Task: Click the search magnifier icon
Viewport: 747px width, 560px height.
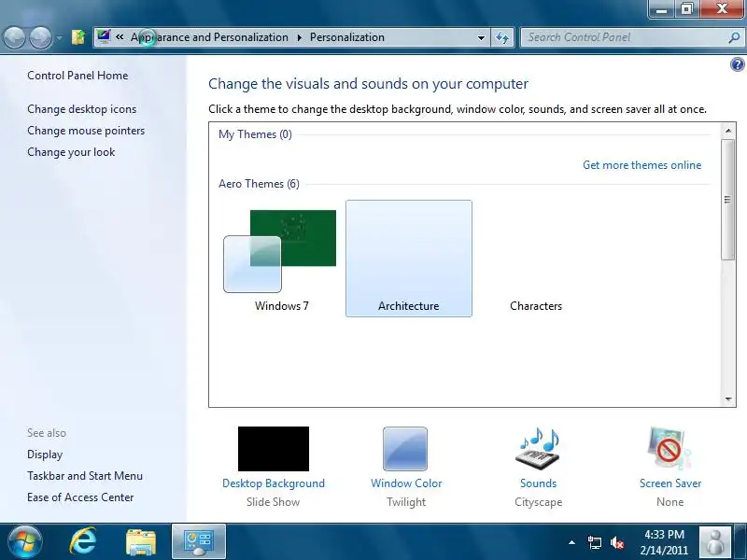Action: click(734, 37)
